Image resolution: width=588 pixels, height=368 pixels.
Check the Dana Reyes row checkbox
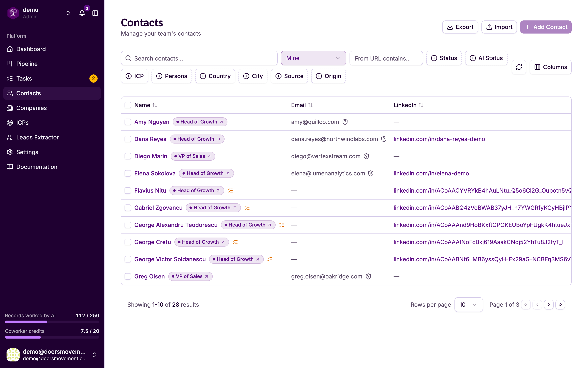(x=128, y=139)
